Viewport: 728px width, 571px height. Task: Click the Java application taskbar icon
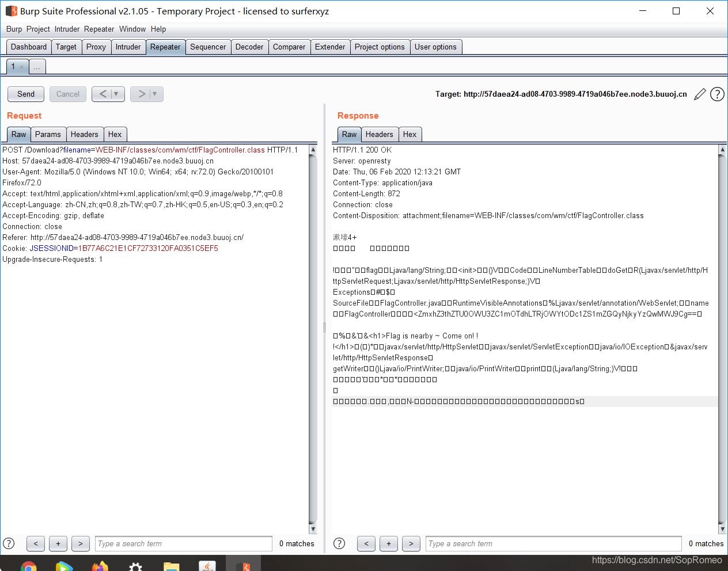pos(207,566)
